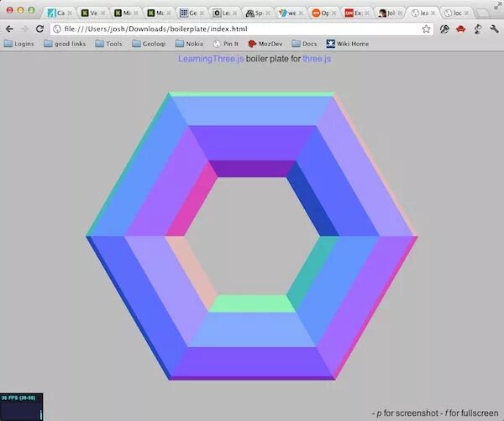
Task: Open the good links bookmarks folder
Action: click(x=65, y=44)
